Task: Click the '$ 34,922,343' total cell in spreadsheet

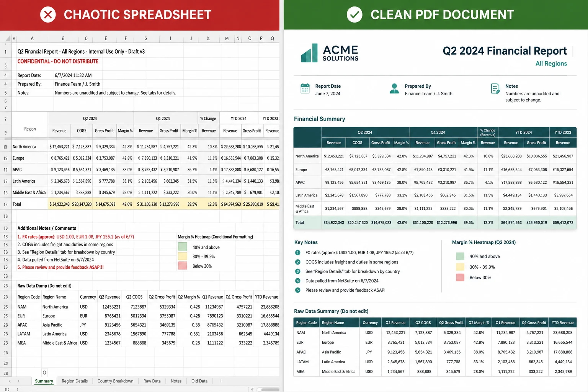Action: tap(59, 204)
